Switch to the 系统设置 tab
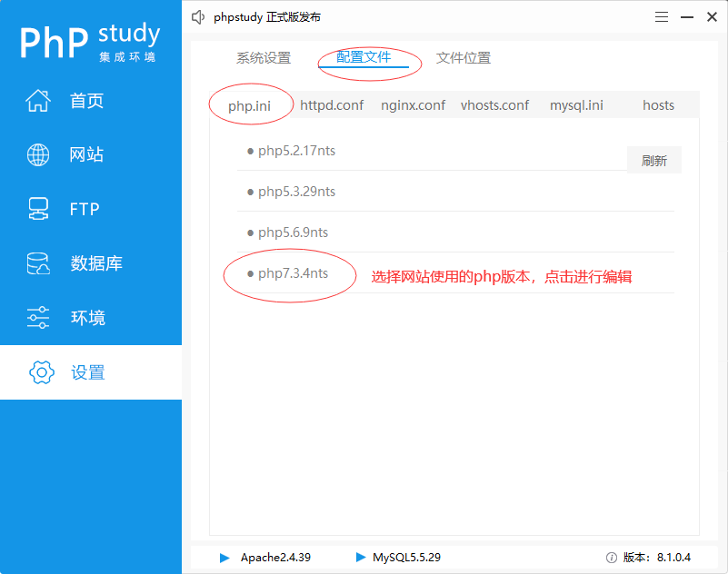Screen dimensions: 728x574 click(x=264, y=57)
